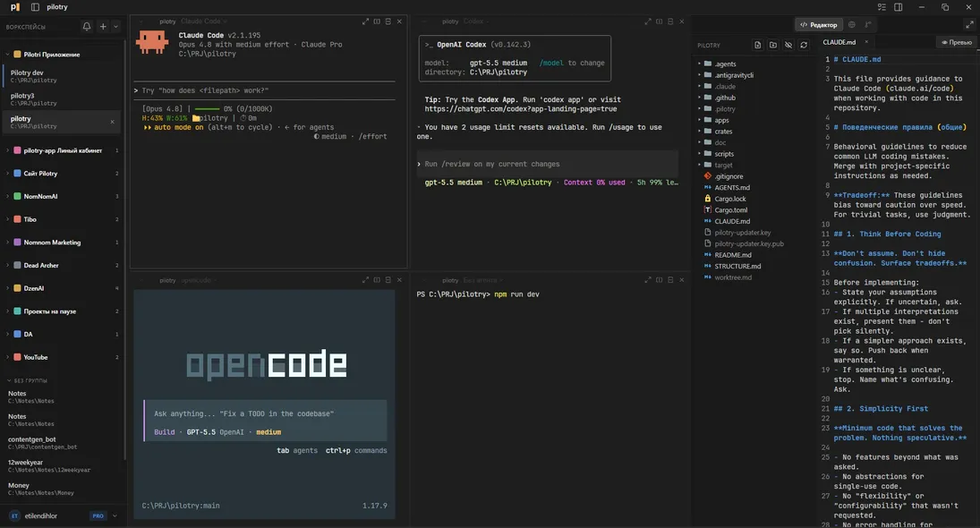Create new file in PILOTRY explorer
This screenshot has width=980, height=528.
point(757,45)
